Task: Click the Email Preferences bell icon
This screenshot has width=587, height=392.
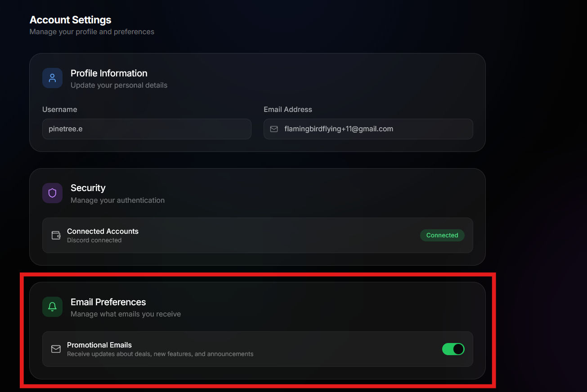Action: [52, 307]
